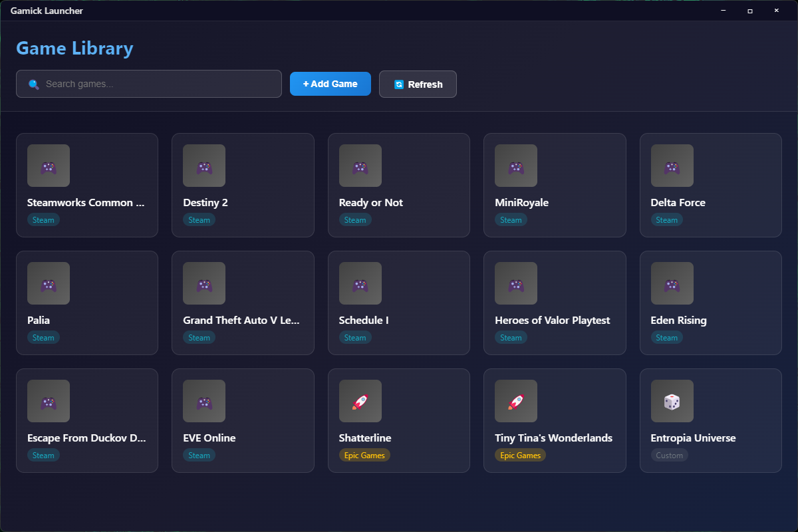
Task: Click the Eden Rising controller icon
Action: [672, 283]
